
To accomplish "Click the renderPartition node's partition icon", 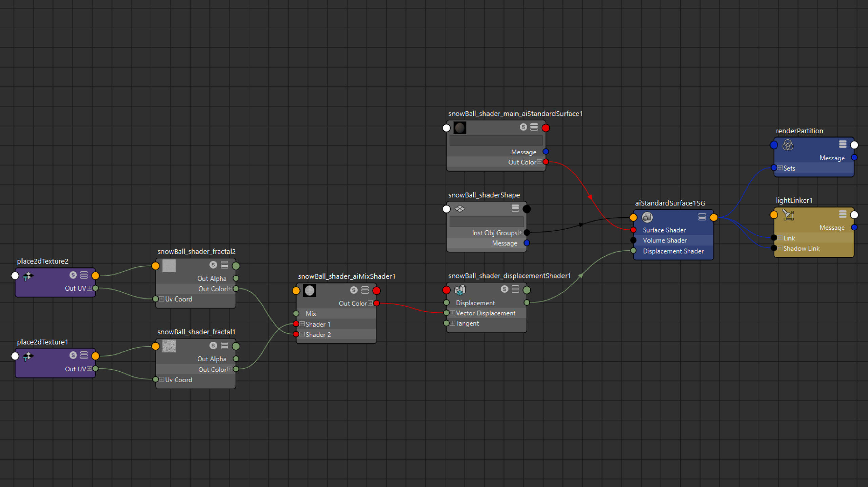I will pos(787,145).
